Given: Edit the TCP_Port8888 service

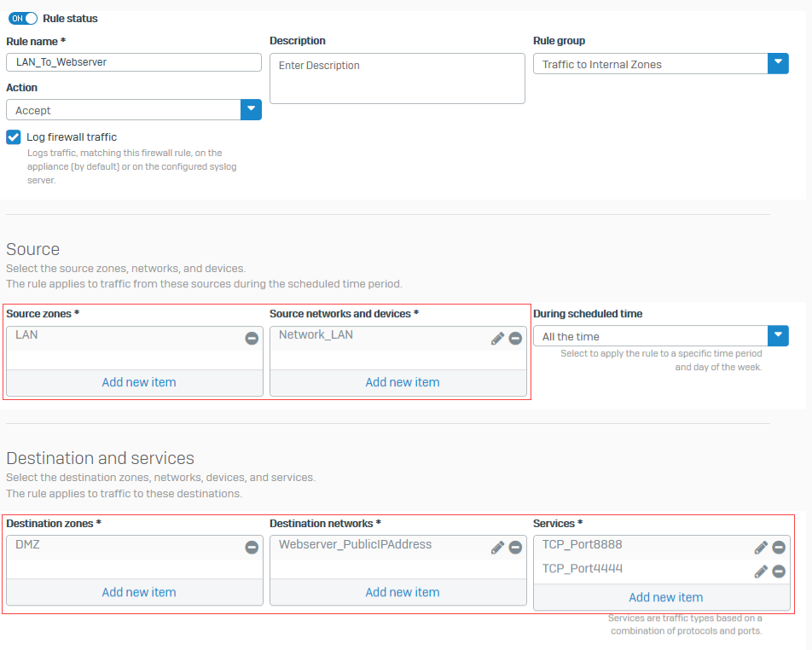Looking at the screenshot, I should click(761, 547).
